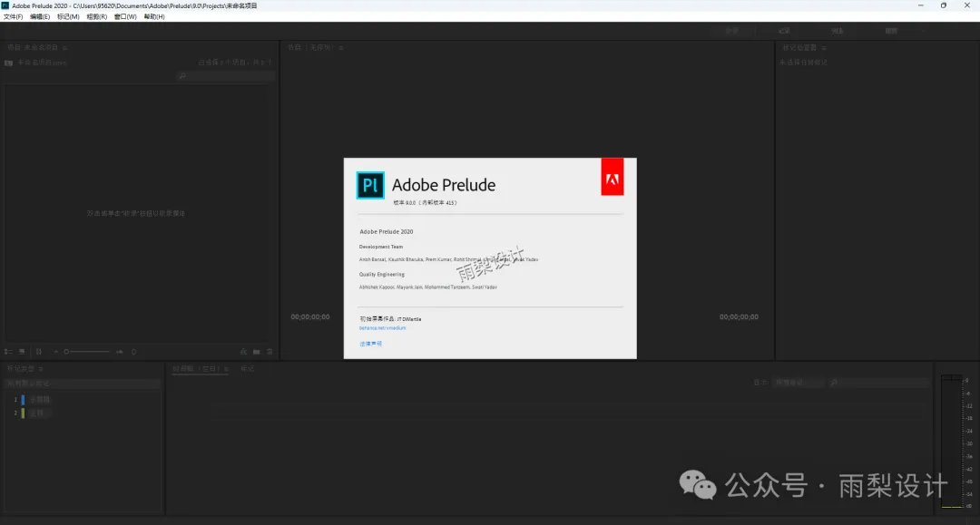Switch to the 列表 workspace tab

pos(838,31)
